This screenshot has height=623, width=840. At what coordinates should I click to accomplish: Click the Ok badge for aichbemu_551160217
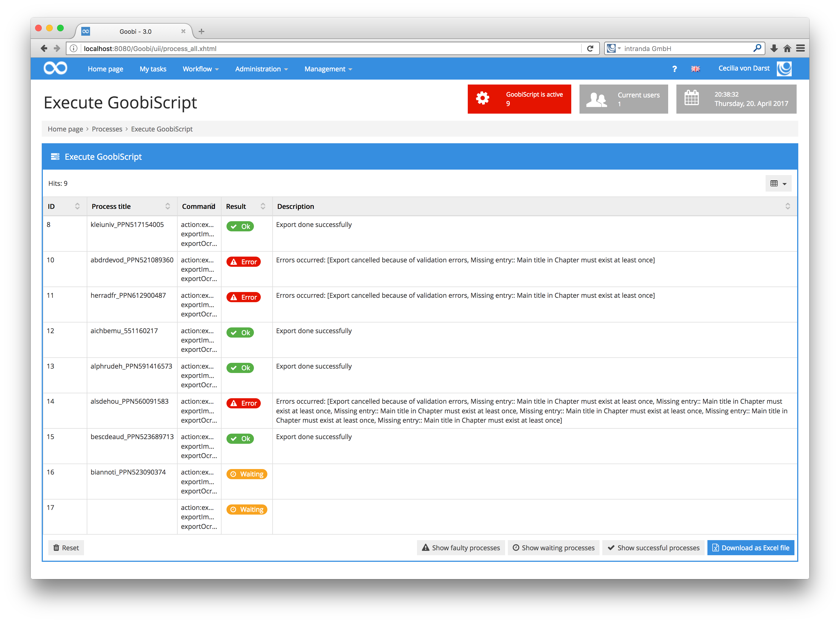tap(240, 333)
